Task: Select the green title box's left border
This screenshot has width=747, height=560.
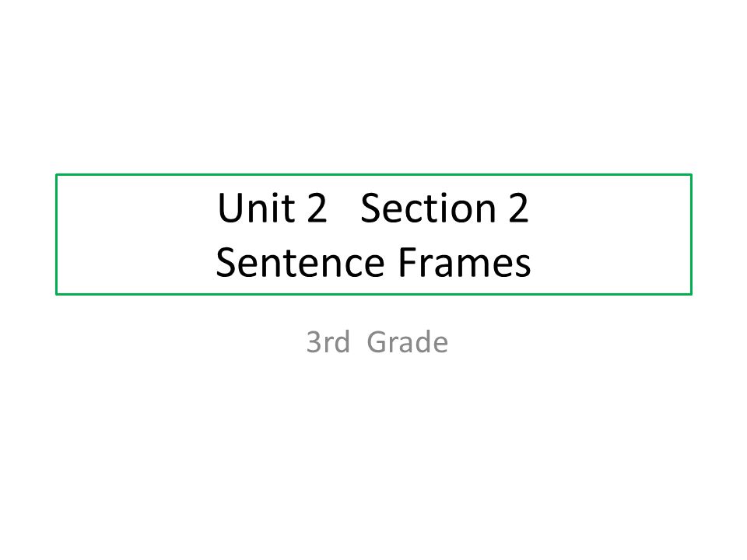Action: [56, 234]
